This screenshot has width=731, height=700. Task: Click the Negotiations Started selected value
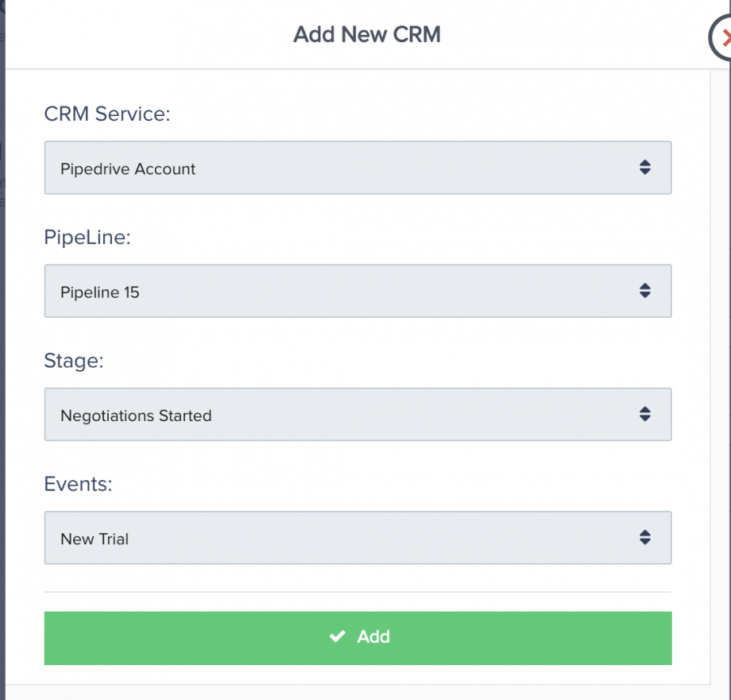point(136,415)
